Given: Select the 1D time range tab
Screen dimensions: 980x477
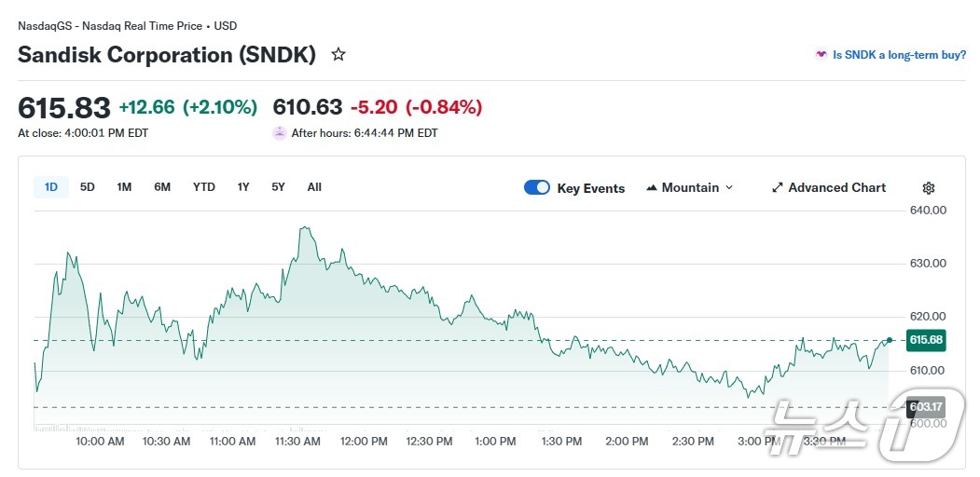Looking at the screenshot, I should click(51, 187).
